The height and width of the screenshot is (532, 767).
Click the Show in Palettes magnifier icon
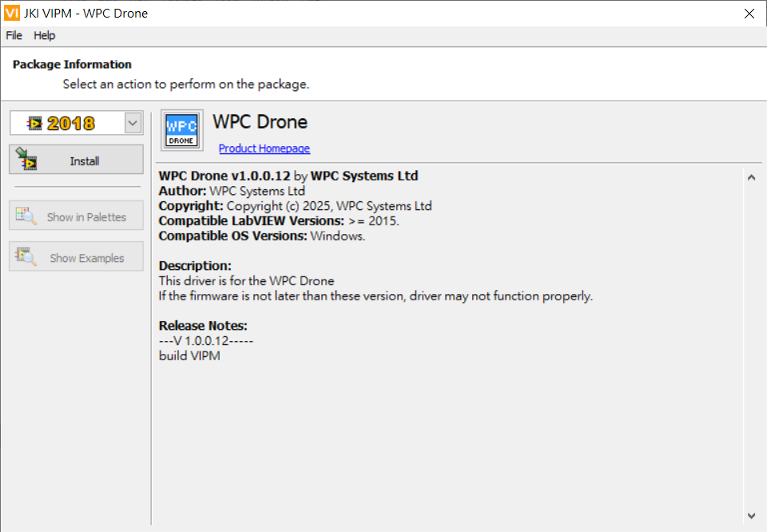pyautogui.click(x=26, y=216)
